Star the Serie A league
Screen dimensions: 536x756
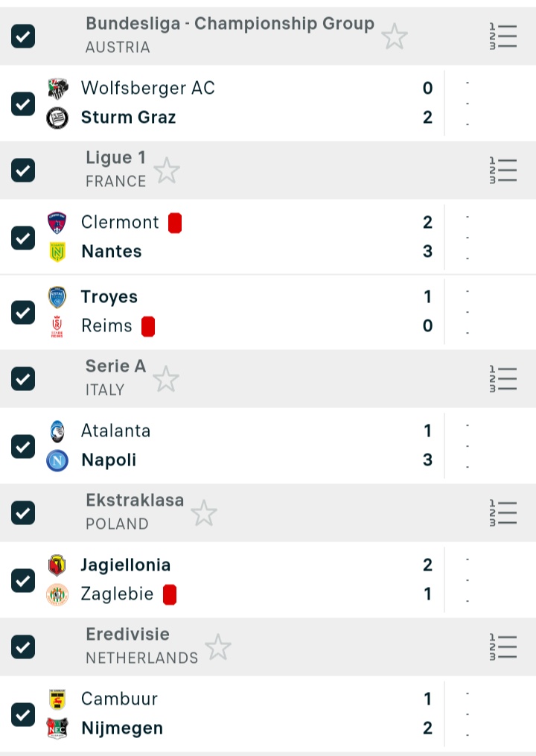coord(166,379)
